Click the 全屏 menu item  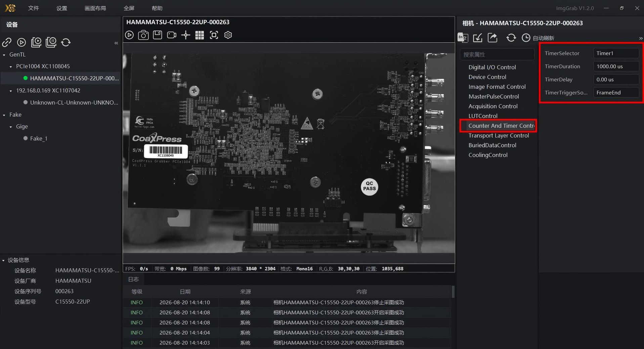pos(129,8)
